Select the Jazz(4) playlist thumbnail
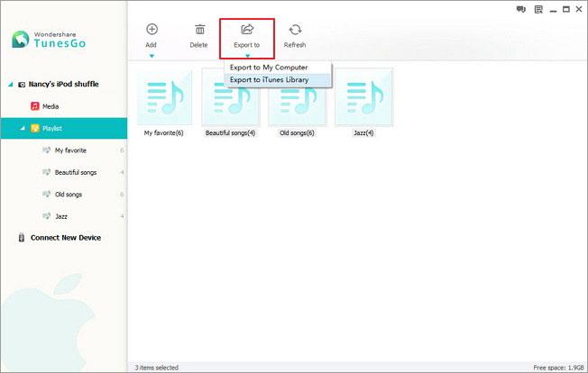This screenshot has width=588, height=373. 363,96
